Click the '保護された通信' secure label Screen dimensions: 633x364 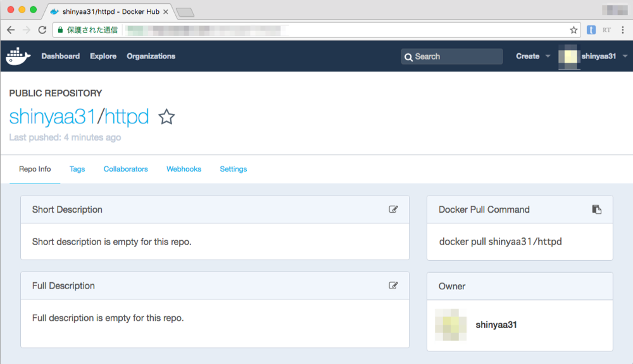click(92, 30)
